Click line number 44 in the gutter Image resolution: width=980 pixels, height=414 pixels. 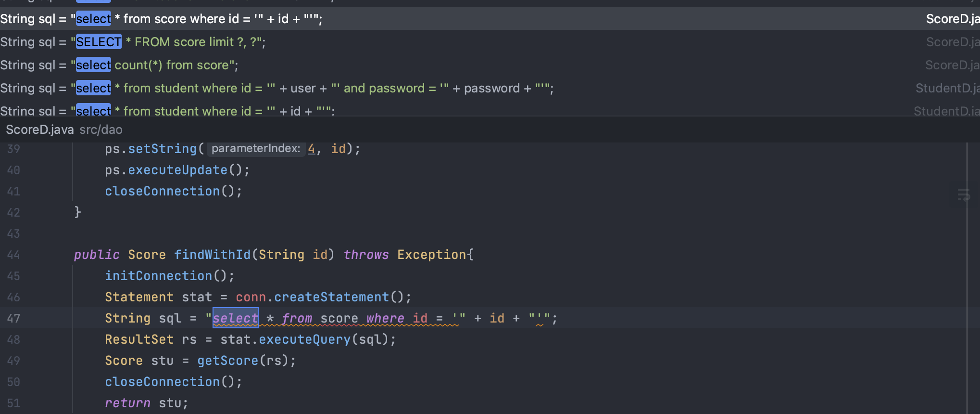tap(13, 255)
